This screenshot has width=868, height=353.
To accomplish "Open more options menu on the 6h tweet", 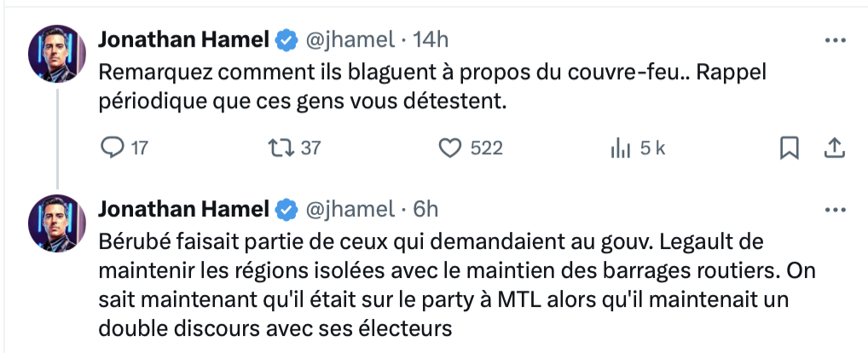I will (x=836, y=210).
